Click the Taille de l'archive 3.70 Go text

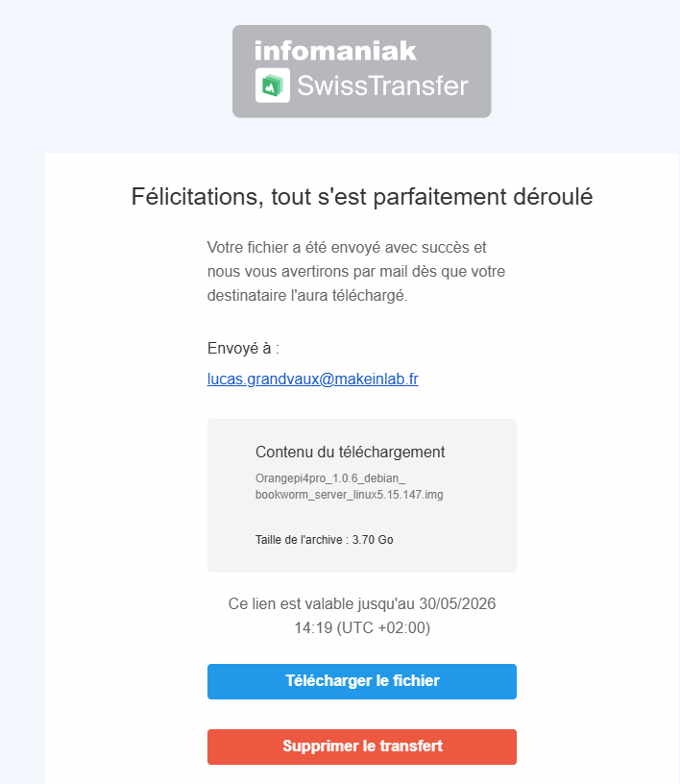[x=324, y=540]
